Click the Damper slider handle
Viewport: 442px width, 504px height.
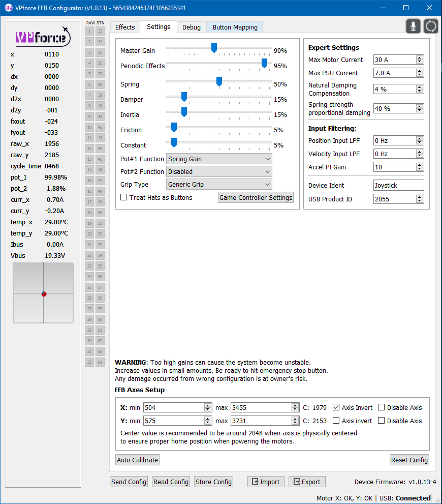pyautogui.click(x=184, y=97)
